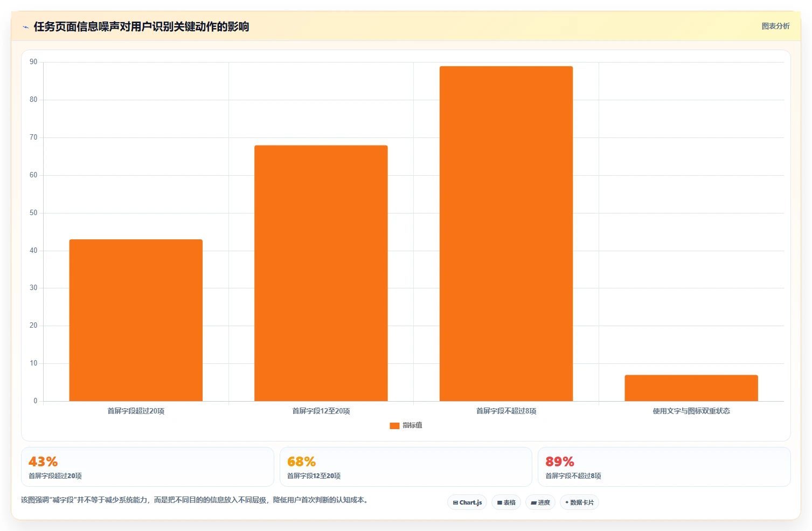
Task: Click the 指标值 legend label text
Action: 412,425
